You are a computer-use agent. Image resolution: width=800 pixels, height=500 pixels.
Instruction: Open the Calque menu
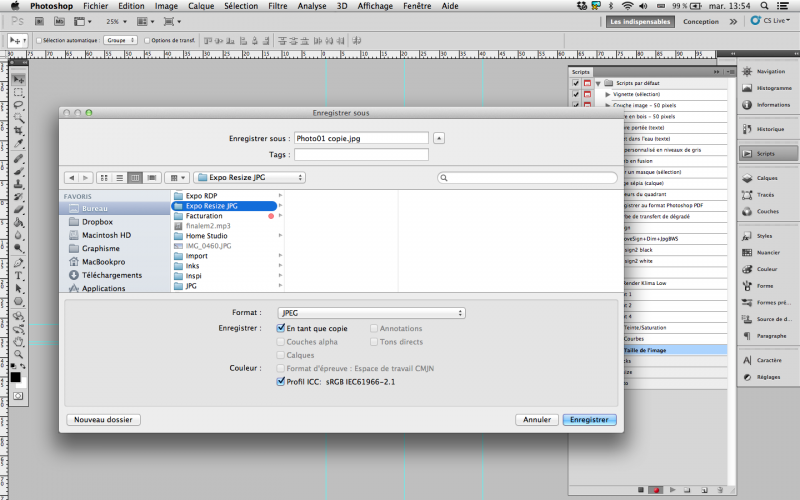(201, 6)
